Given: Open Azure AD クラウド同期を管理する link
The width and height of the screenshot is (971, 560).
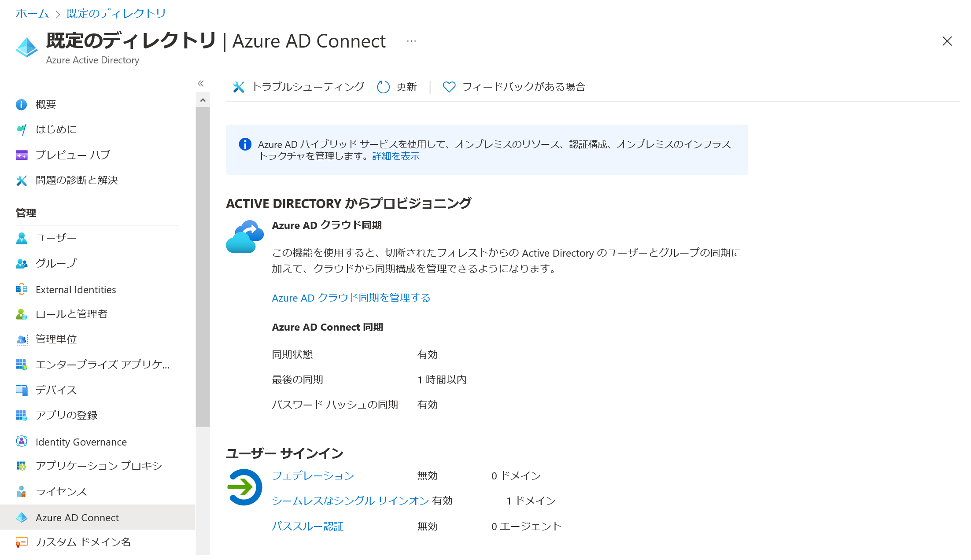Looking at the screenshot, I should [x=351, y=298].
